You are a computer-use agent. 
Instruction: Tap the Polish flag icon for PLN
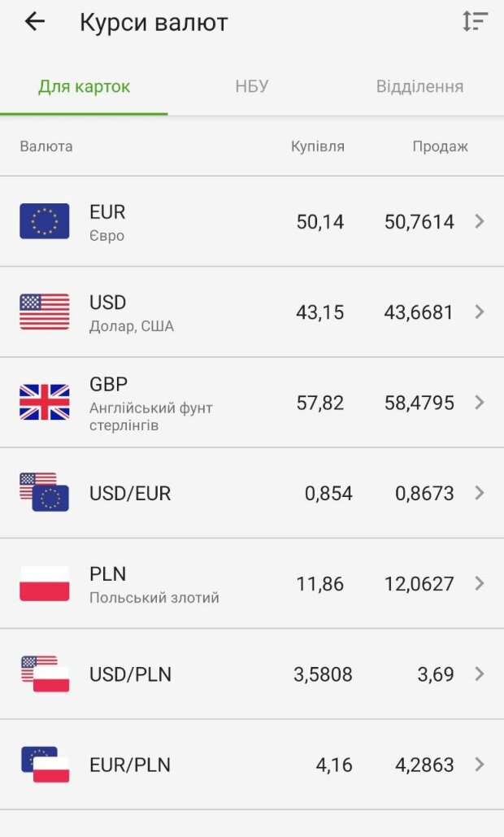click(x=45, y=583)
